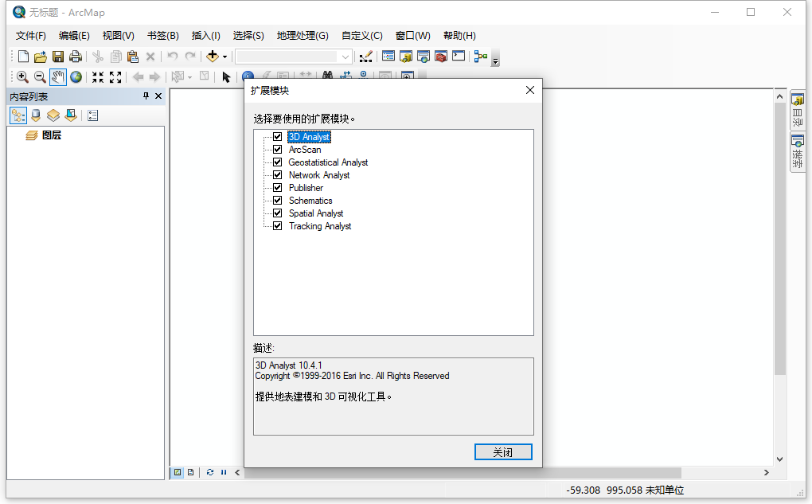Select the Zoom Out tool
Image resolution: width=812 pixels, height=504 pixels.
[x=40, y=77]
